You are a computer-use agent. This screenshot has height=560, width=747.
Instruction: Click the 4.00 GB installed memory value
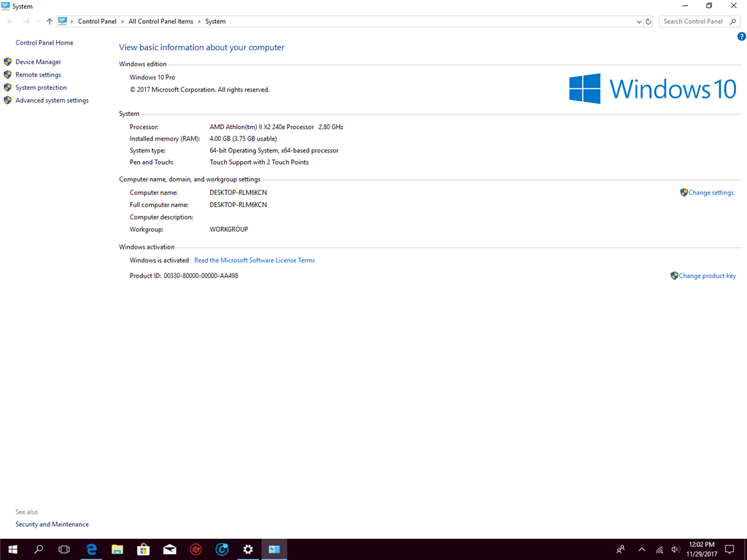pos(243,139)
